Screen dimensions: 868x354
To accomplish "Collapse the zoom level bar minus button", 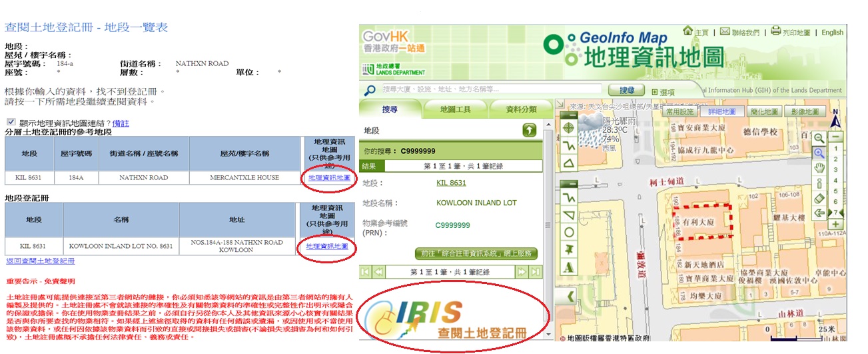I will 836,137.
